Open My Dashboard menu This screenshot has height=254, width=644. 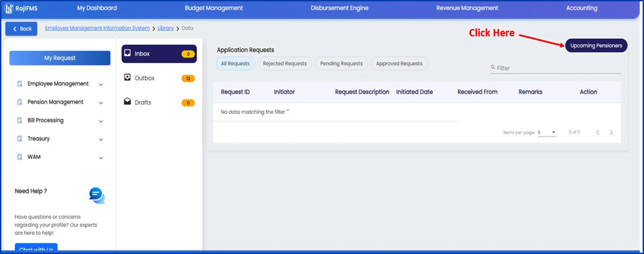(97, 8)
